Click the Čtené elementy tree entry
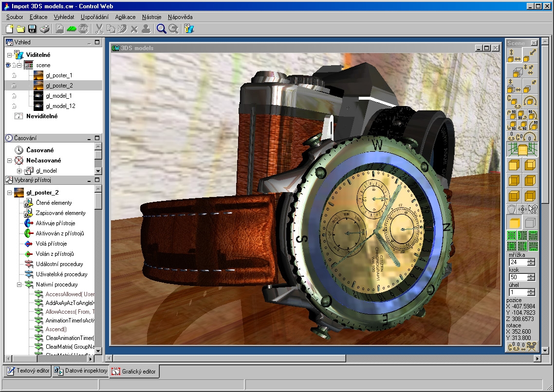 pos(54,203)
